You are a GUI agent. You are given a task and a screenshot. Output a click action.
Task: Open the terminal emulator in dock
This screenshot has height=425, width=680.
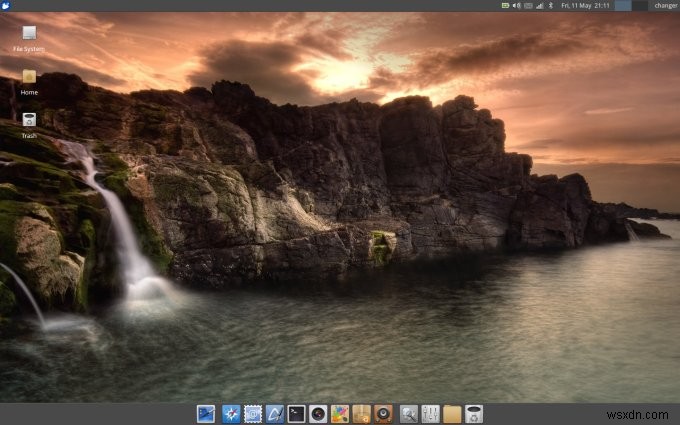296,413
